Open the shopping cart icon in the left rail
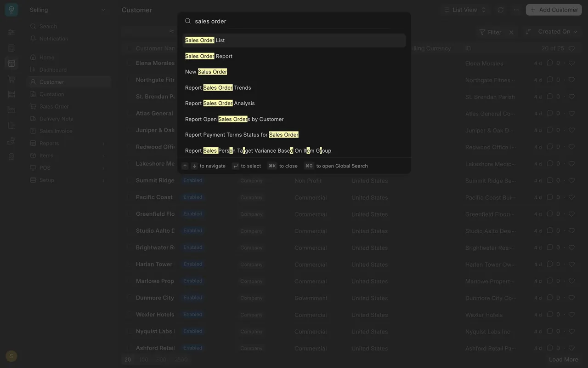Viewport: 588px width, 368px height. click(11, 79)
